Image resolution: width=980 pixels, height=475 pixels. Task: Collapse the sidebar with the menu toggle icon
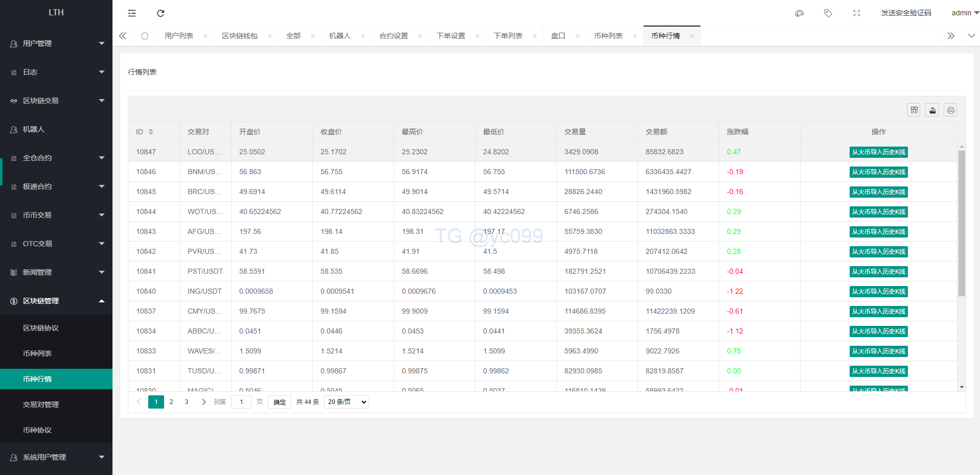coord(132,13)
